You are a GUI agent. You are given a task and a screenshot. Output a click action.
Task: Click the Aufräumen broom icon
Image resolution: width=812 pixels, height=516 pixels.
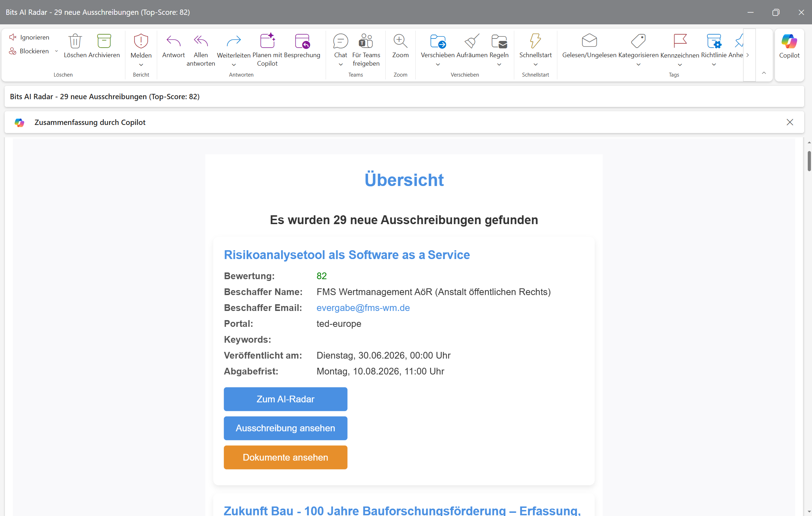coord(472,41)
